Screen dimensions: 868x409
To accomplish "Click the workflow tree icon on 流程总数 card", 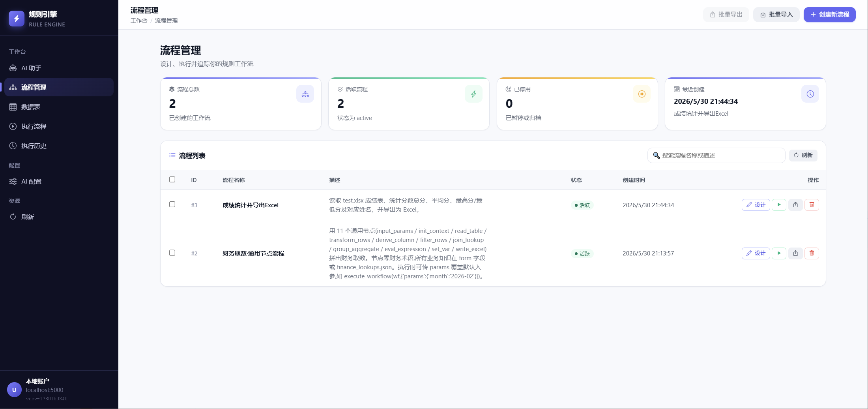I will pos(305,94).
